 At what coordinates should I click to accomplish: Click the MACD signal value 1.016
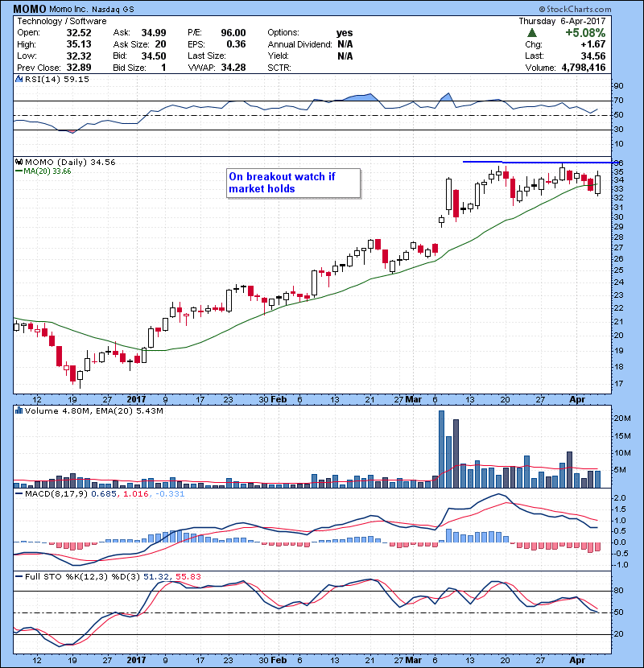click(x=135, y=494)
